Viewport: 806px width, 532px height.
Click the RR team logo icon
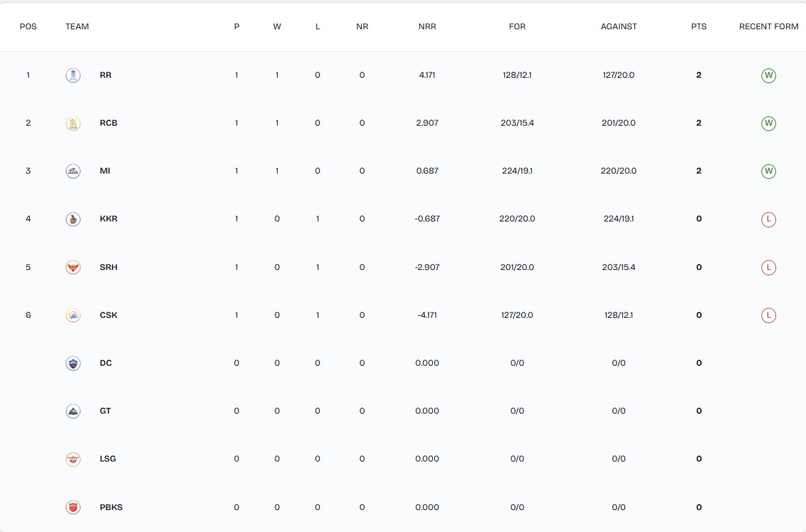[x=73, y=75]
